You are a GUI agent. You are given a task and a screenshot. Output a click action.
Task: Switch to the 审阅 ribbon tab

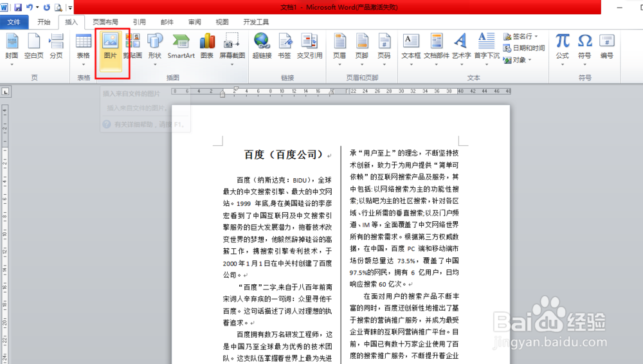[x=195, y=22]
